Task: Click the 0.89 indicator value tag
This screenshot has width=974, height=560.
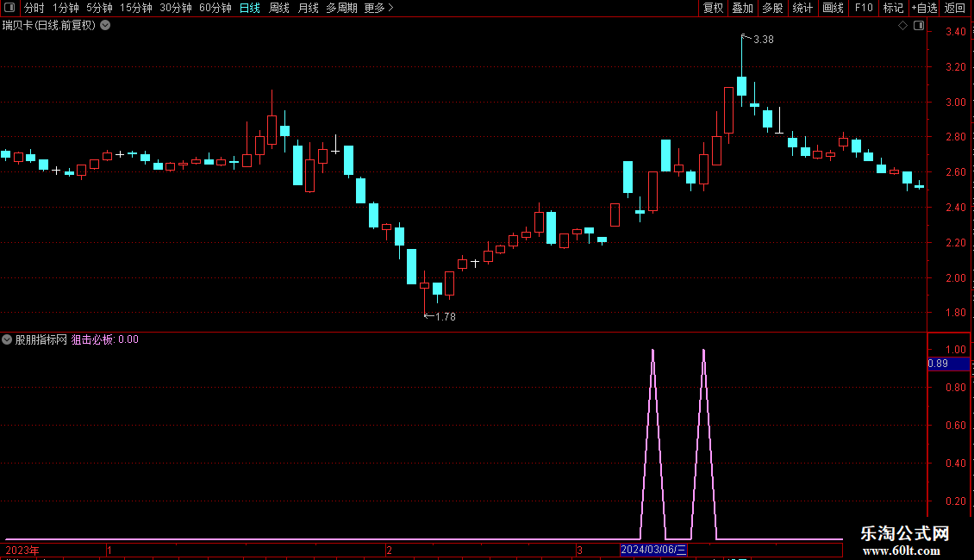Action: pyautogui.click(x=948, y=364)
